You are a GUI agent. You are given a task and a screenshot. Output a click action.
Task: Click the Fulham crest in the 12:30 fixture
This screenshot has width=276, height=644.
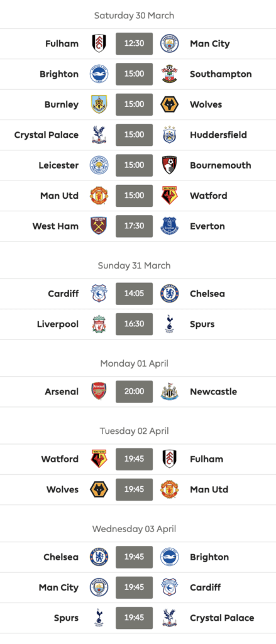[x=99, y=44]
